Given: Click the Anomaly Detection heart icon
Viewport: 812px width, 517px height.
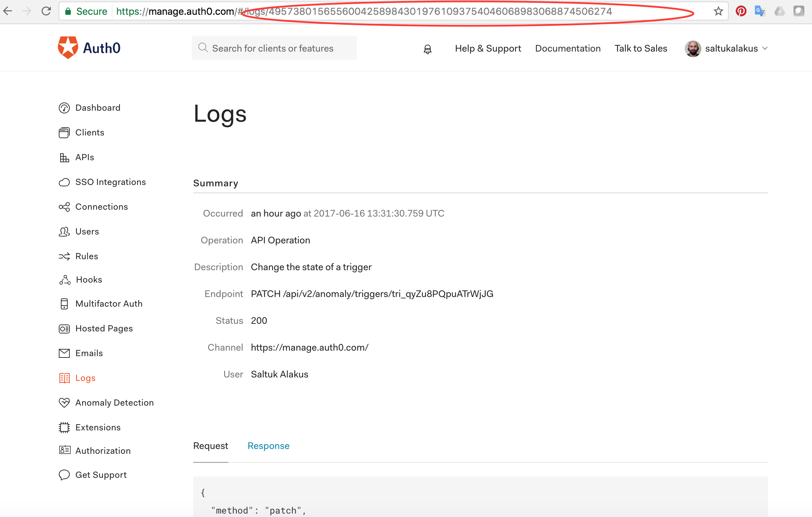Looking at the screenshot, I should point(64,403).
